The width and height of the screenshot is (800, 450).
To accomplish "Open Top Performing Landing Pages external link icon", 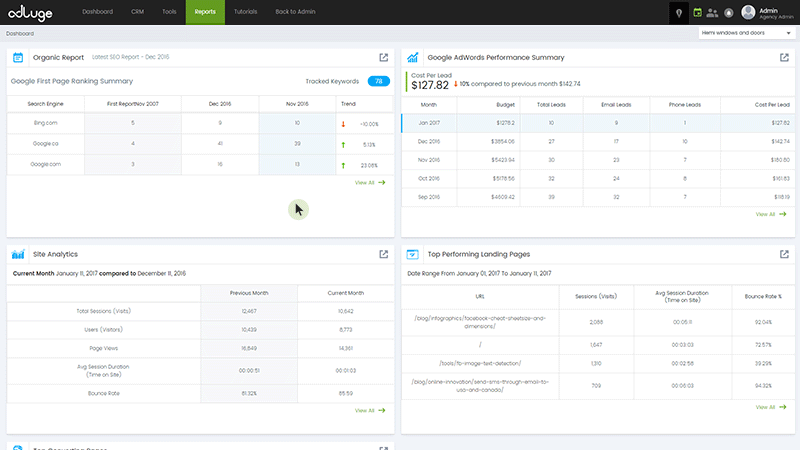I will click(x=784, y=254).
